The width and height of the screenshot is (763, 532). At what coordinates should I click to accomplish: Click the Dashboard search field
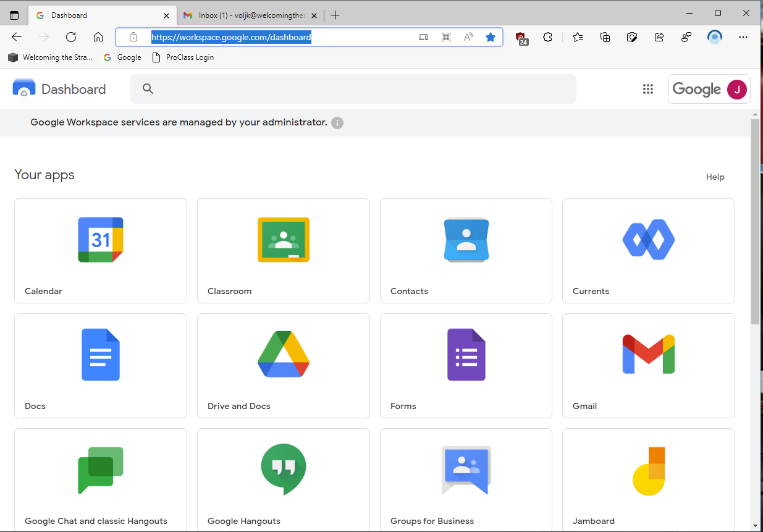tap(353, 89)
